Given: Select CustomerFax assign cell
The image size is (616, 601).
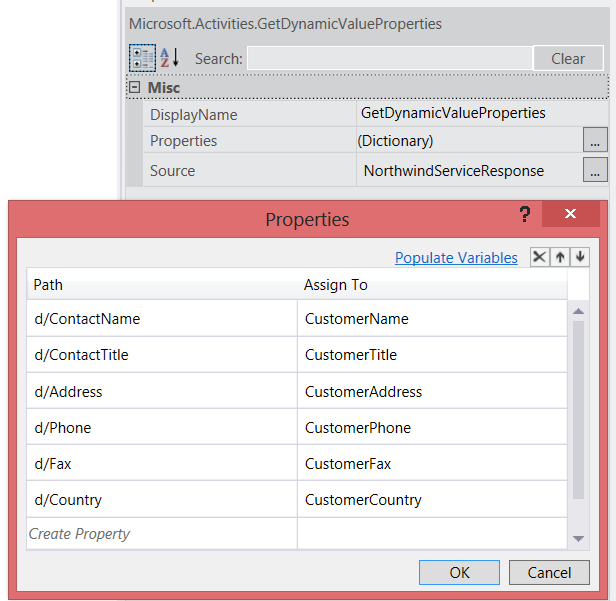Looking at the screenshot, I should pos(432,464).
